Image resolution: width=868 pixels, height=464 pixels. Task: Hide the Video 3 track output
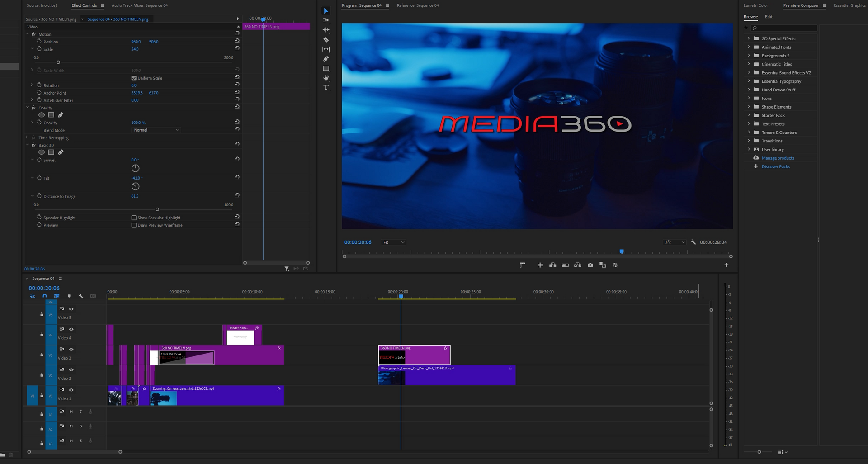click(x=71, y=350)
